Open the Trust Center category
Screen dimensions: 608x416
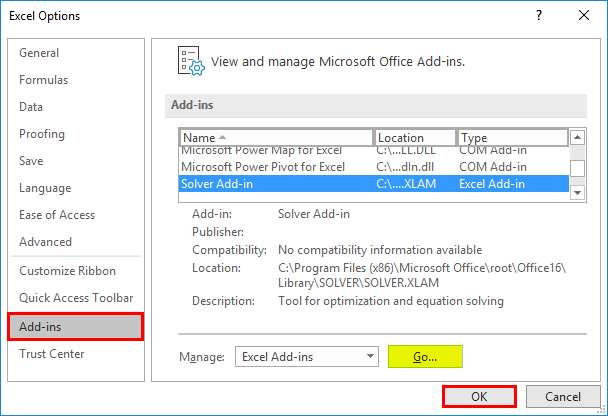(52, 353)
